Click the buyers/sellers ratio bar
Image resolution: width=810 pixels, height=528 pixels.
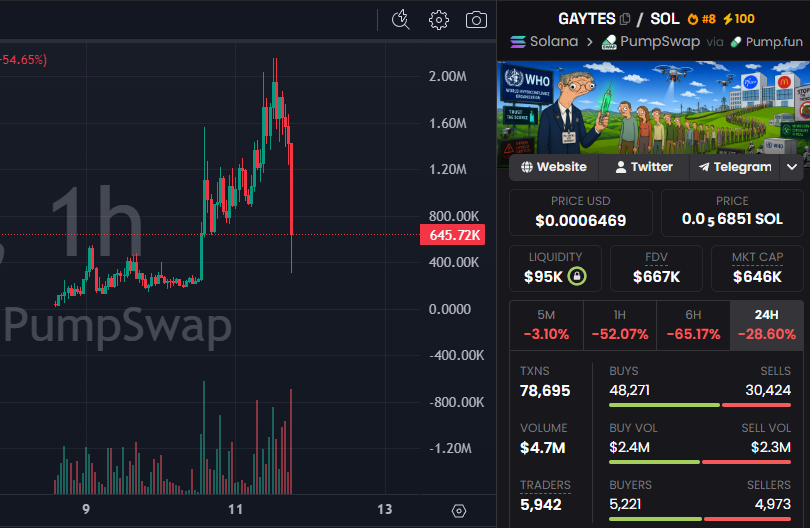click(700, 519)
